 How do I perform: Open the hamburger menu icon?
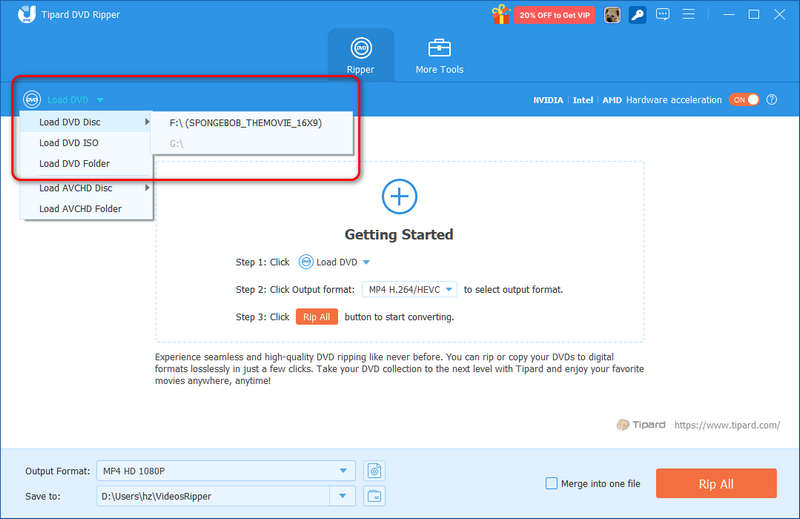688,14
